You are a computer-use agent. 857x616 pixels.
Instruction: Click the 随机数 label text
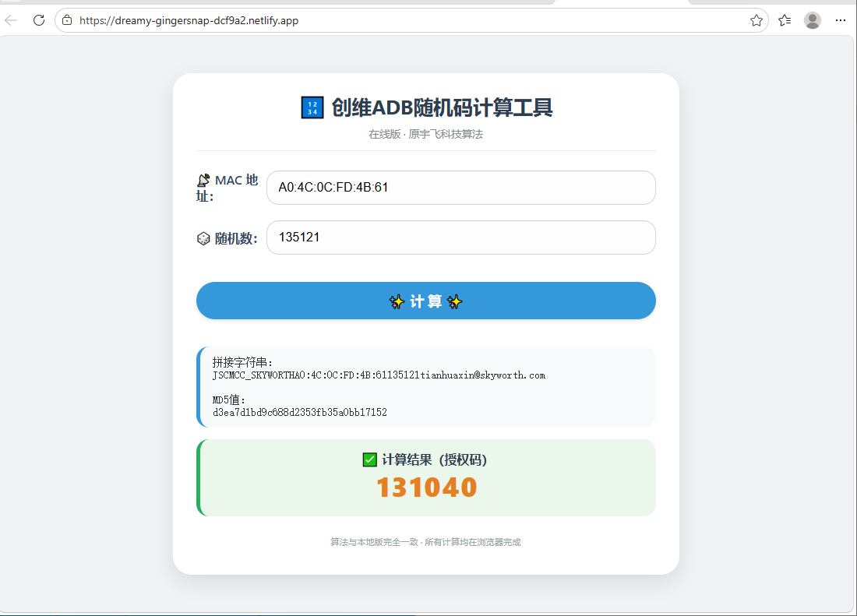(235, 238)
